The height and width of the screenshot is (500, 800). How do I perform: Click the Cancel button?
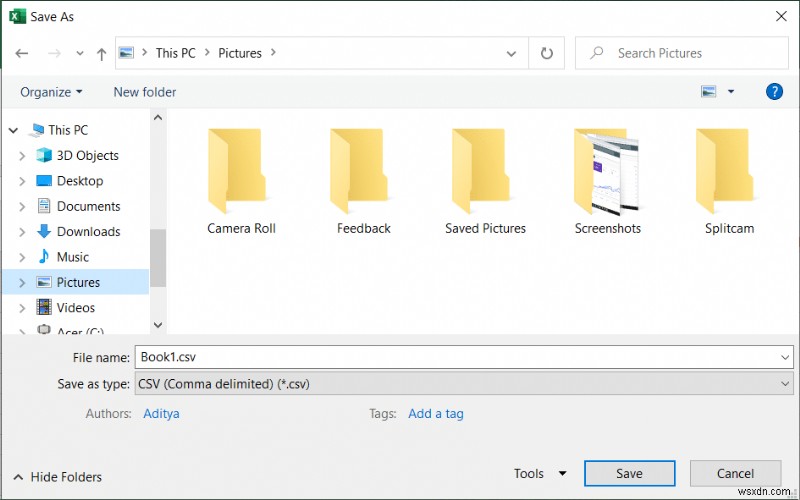pos(735,474)
